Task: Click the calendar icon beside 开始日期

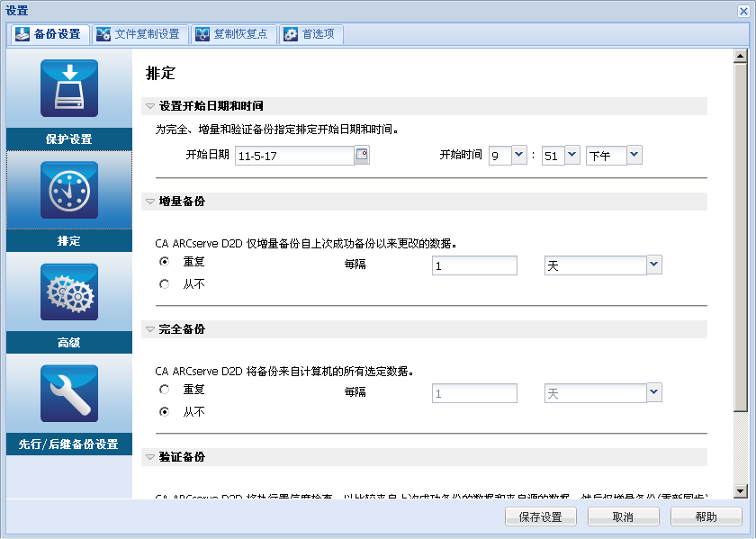Action: pyautogui.click(x=362, y=155)
